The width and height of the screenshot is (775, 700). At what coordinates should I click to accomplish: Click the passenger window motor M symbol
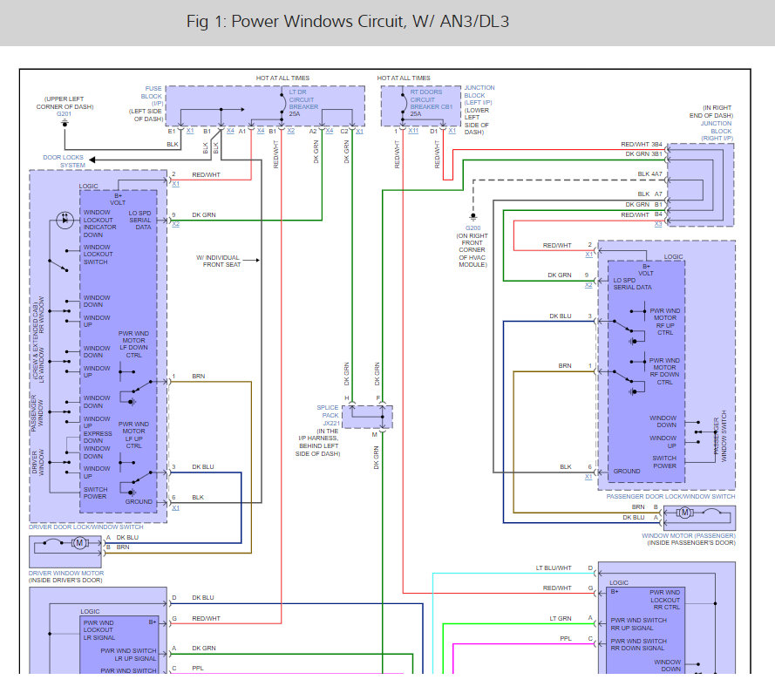(x=684, y=513)
